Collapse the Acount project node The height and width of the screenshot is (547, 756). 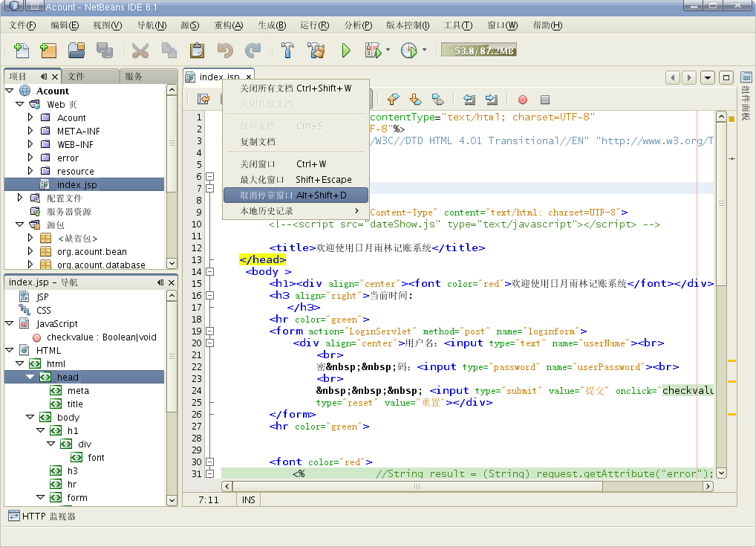(9, 91)
